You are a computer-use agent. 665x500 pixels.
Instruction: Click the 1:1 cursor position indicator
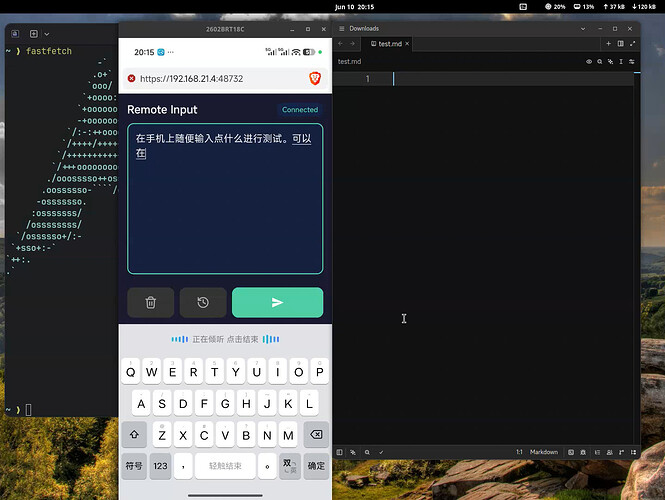tap(519, 452)
